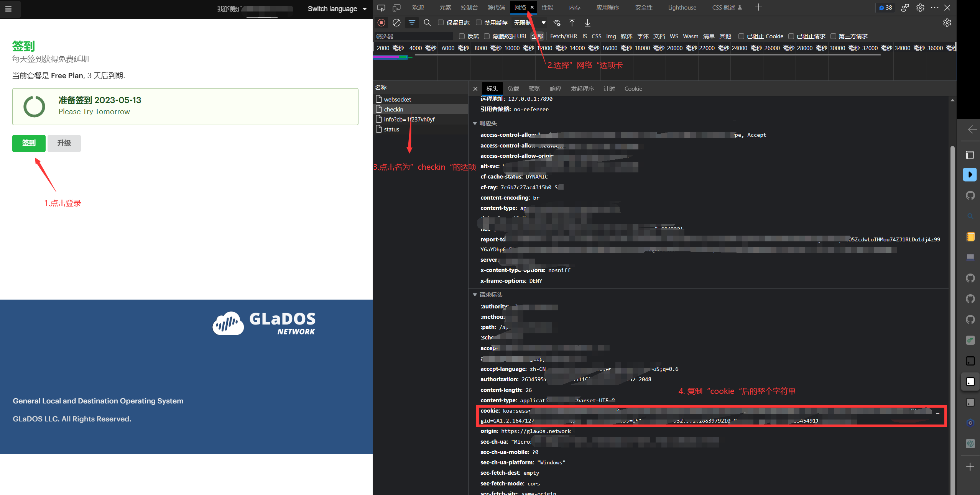Enable the 禁用缓存 checkbox
Screen dimensions: 980x495
tap(479, 23)
